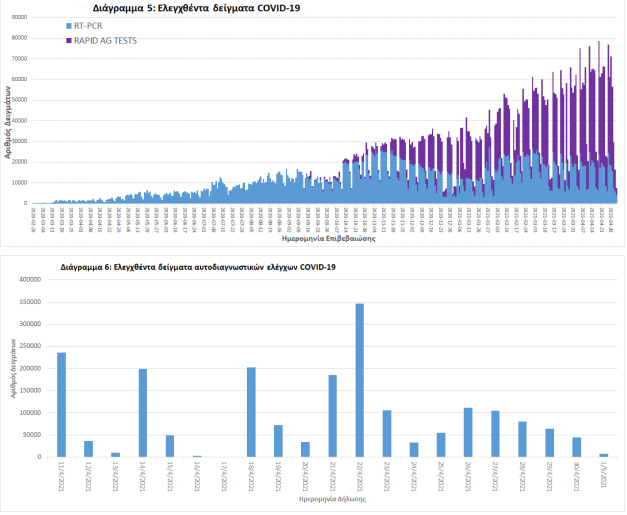This screenshot has height=515, width=627.
Task: Select the bar for 26/4/2021
Action: [x=468, y=432]
